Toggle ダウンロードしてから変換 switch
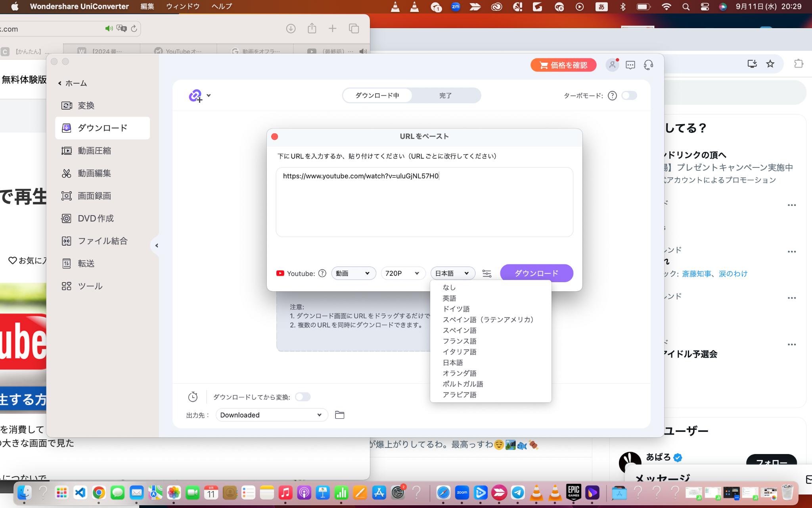812x508 pixels. click(x=303, y=397)
